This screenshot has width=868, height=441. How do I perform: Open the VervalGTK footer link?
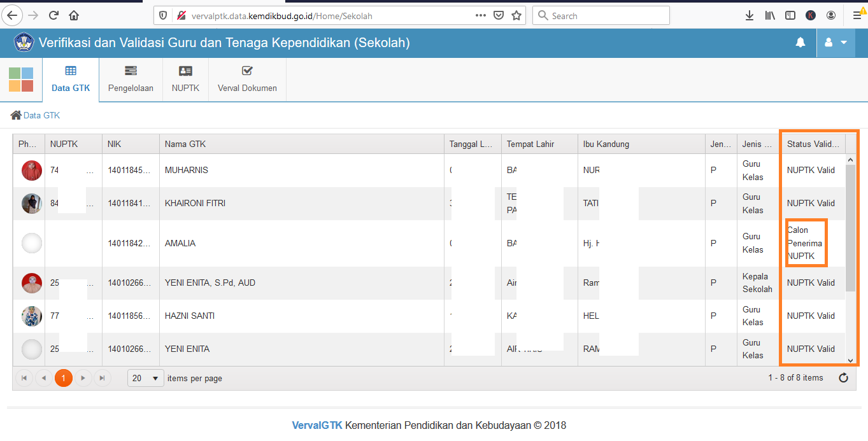pyautogui.click(x=317, y=425)
